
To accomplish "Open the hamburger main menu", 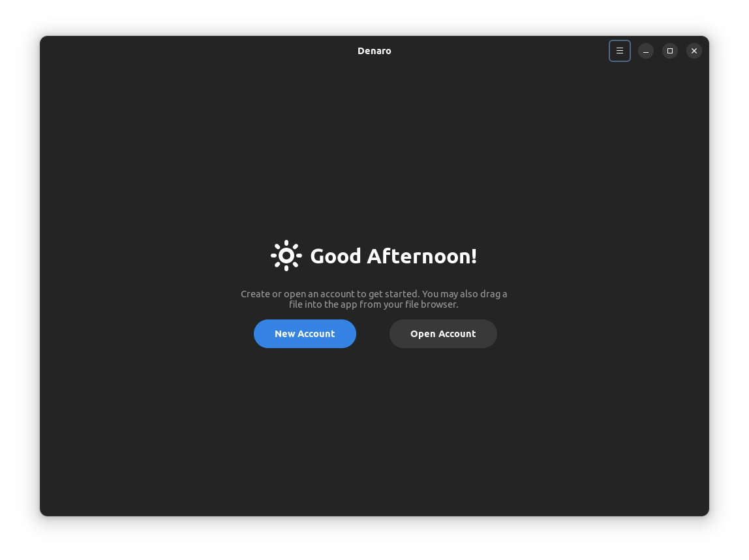I will (x=619, y=51).
